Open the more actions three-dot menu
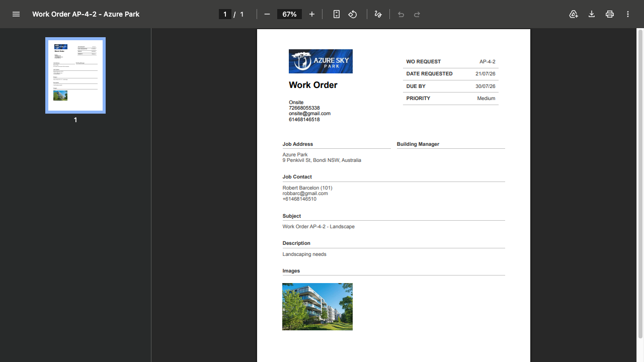Viewport: 644px width, 362px height. tap(628, 14)
